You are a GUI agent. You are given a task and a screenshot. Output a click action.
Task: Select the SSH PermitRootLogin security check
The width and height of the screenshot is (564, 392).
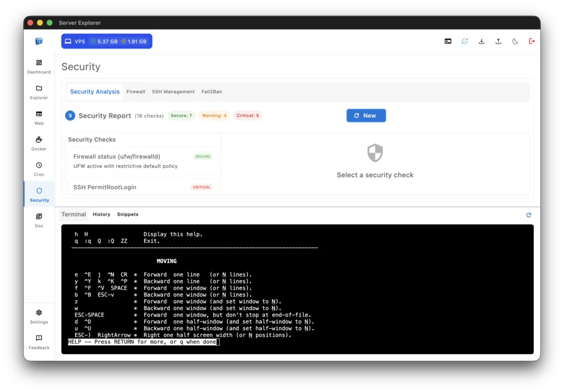[140, 187]
